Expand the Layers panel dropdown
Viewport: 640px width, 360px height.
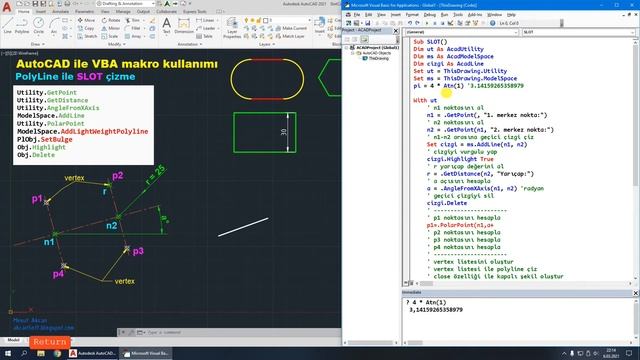point(267,44)
